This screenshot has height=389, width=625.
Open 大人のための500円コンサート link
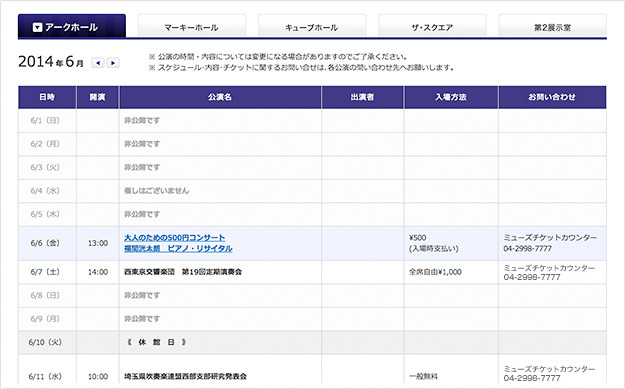tap(175, 238)
